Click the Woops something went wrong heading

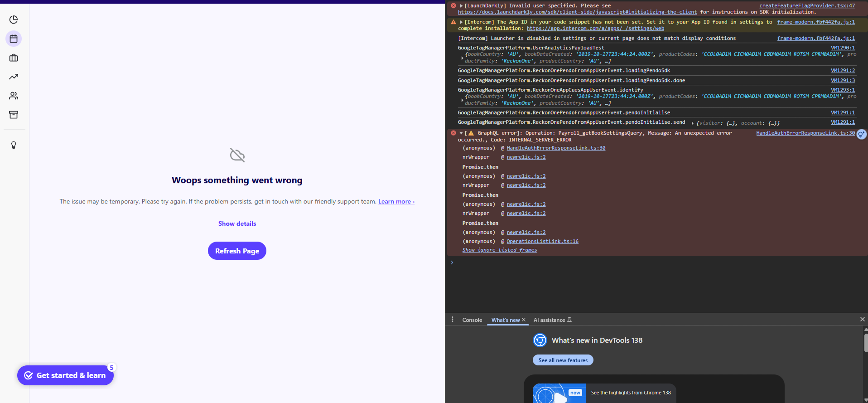[237, 180]
